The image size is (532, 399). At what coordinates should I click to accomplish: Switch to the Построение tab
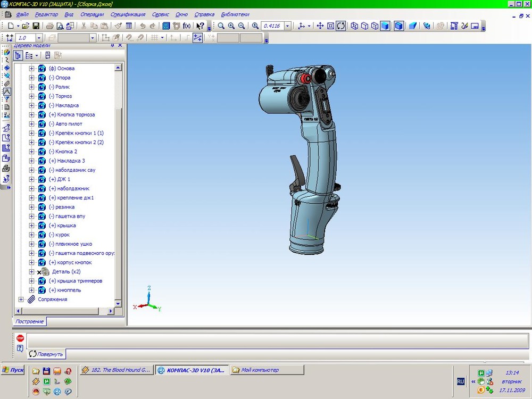(30, 322)
